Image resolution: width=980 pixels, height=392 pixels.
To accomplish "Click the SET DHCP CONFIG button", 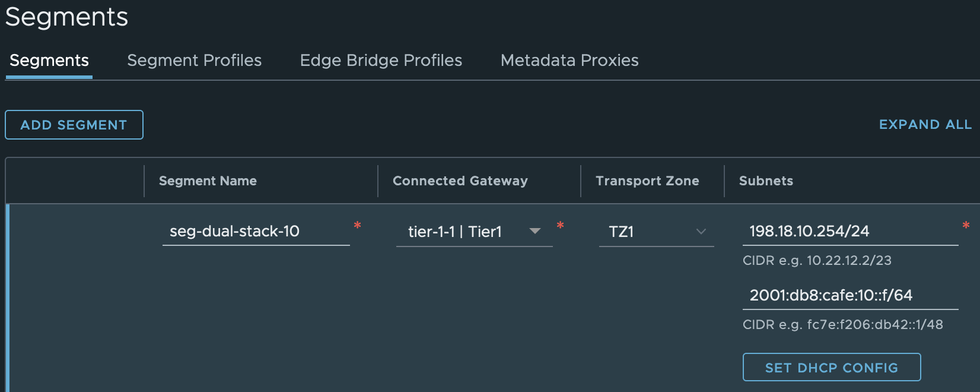I will tap(831, 368).
